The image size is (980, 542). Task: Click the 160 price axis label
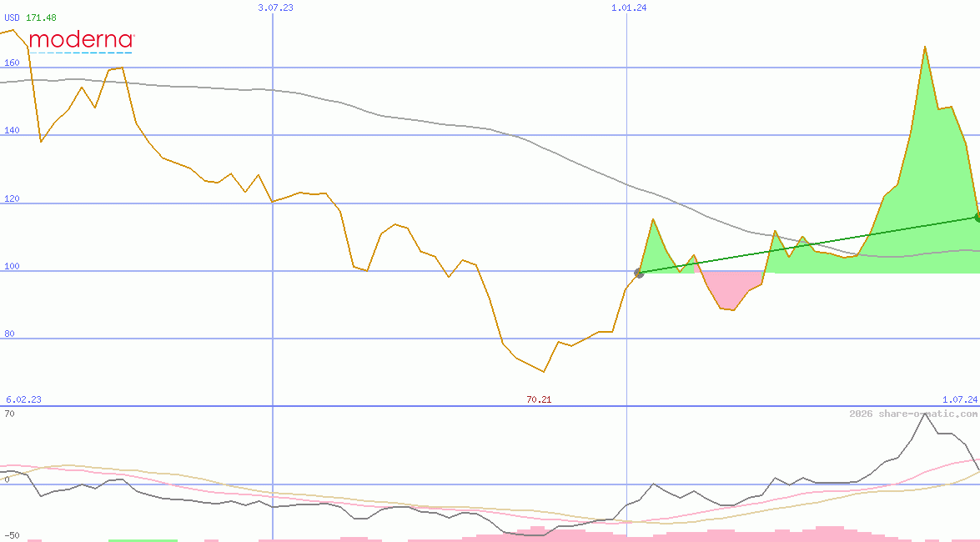coord(13,63)
